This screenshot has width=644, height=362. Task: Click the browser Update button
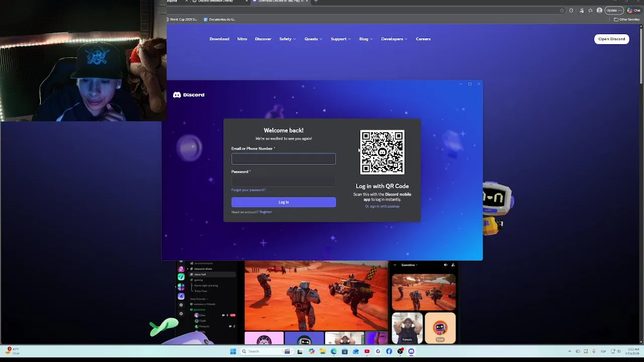(614, 11)
